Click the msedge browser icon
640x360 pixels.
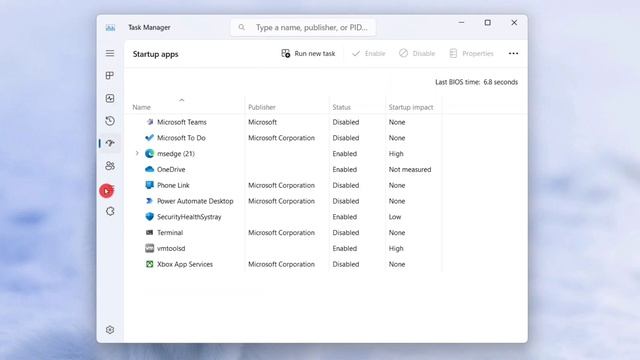tap(149, 153)
